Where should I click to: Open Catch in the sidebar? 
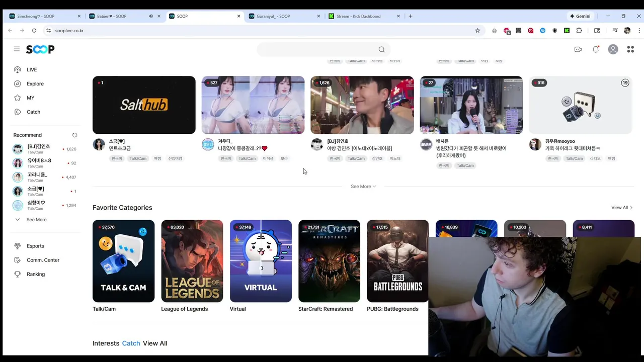[33, 112]
